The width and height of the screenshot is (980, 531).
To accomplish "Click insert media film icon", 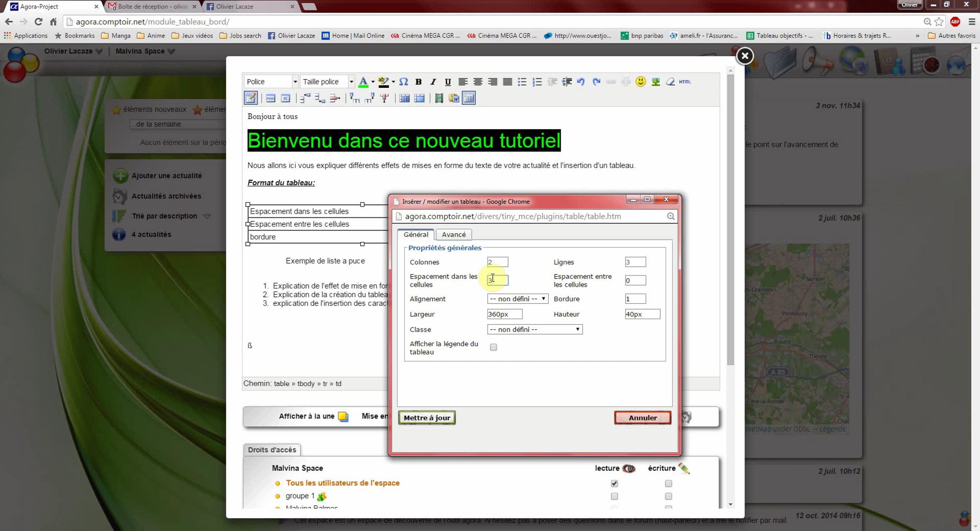I will [439, 98].
